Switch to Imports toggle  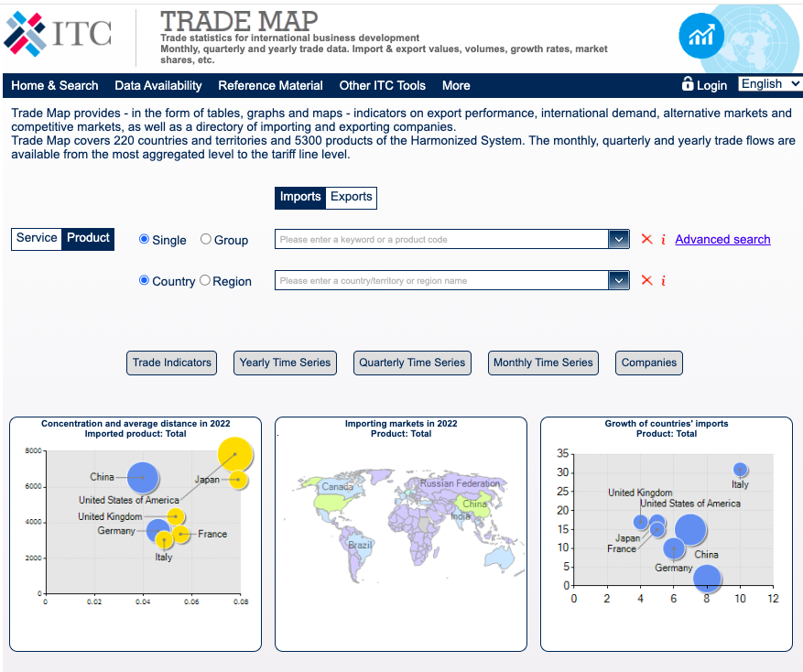(x=300, y=197)
